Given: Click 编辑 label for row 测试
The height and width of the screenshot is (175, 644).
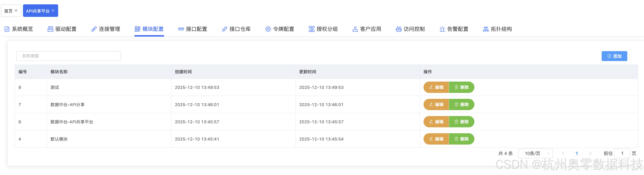Looking at the screenshot, I should pyautogui.click(x=439, y=87).
